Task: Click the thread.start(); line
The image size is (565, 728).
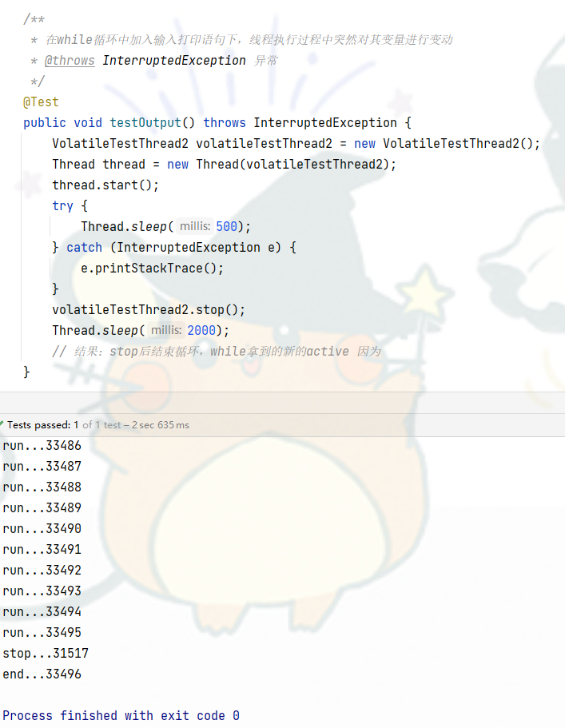Action: (105, 185)
